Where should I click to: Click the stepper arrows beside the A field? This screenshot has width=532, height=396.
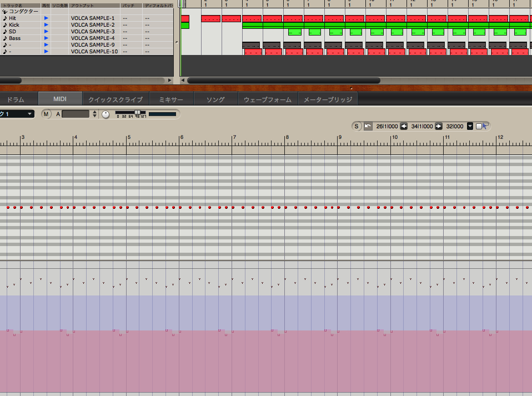(x=94, y=114)
